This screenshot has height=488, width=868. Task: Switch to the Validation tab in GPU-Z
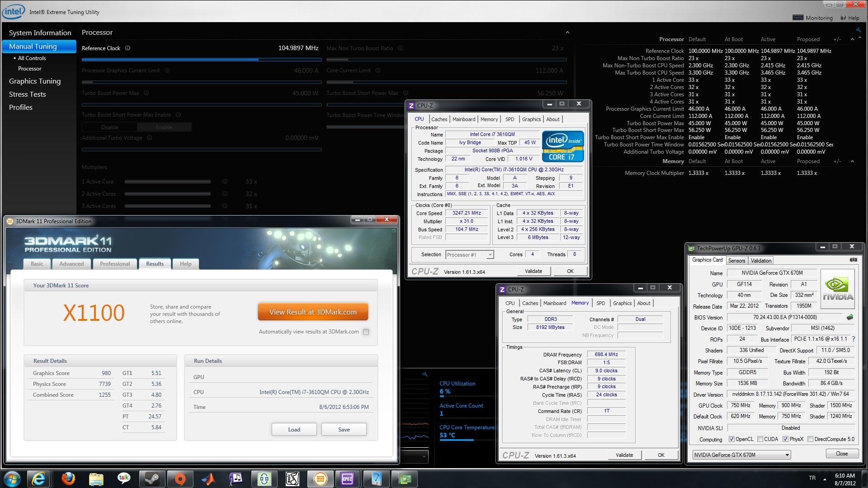tap(761, 261)
